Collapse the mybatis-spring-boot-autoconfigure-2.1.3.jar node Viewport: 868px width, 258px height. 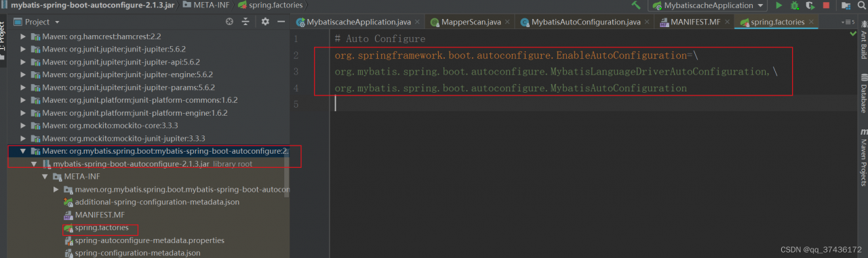click(x=34, y=164)
